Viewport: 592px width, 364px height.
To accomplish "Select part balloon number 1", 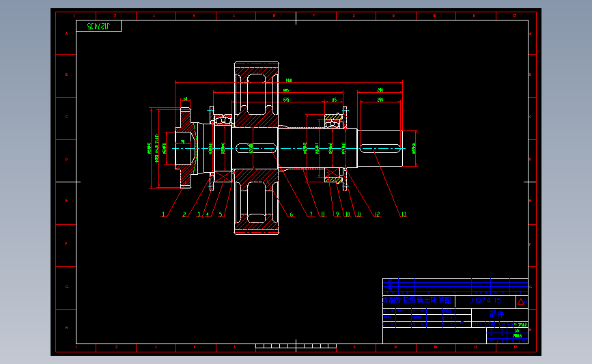I will click(163, 214).
